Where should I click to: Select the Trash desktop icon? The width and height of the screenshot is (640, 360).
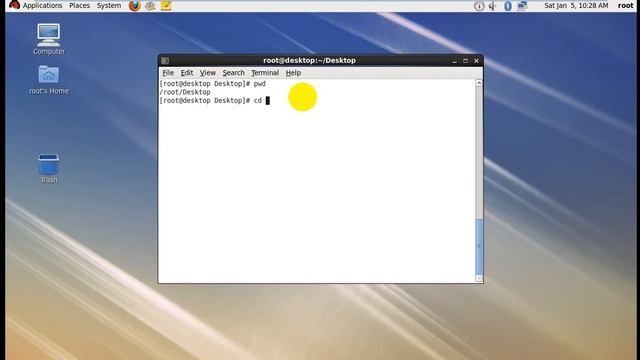pyautogui.click(x=49, y=169)
